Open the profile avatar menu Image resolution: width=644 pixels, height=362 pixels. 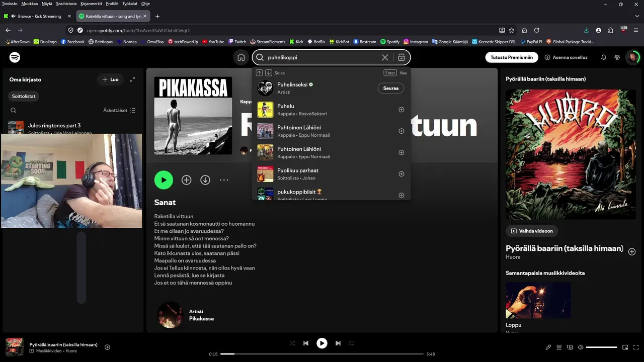pos(633,57)
